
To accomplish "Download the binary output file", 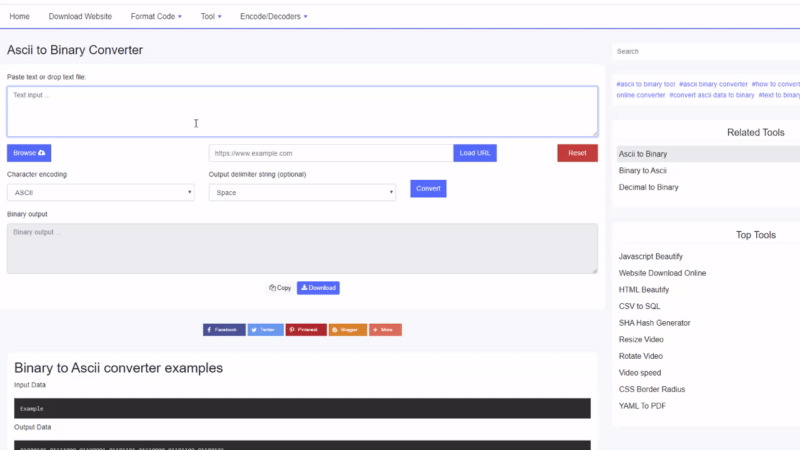I will (x=318, y=288).
